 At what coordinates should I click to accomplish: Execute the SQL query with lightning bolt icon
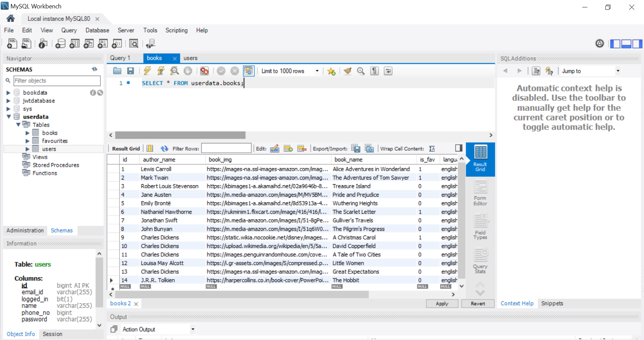147,71
